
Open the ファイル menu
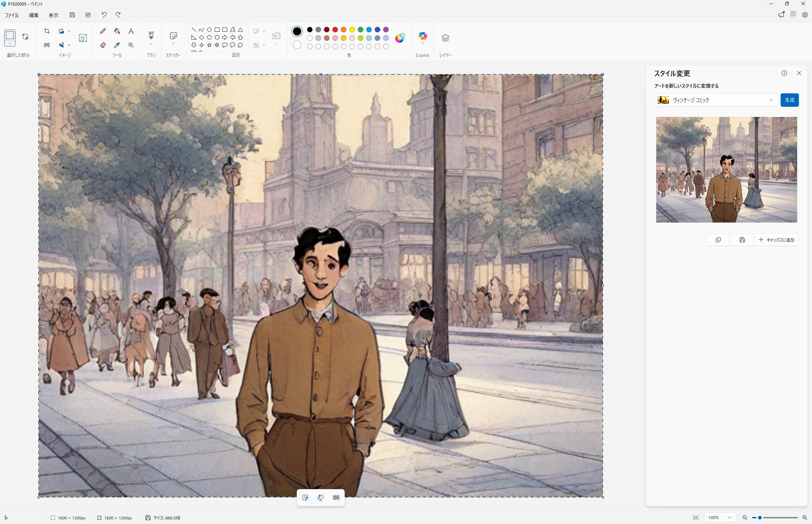12,15
